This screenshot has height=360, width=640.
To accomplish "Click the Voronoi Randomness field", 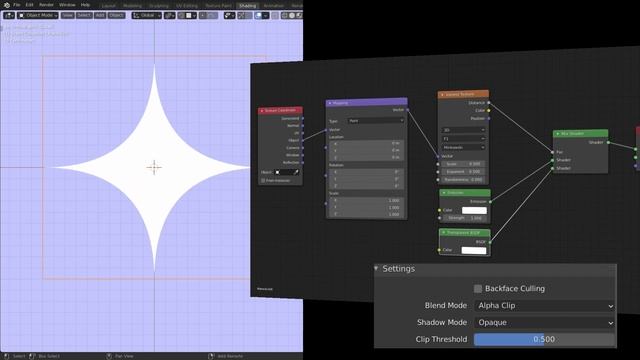I will point(463,180).
